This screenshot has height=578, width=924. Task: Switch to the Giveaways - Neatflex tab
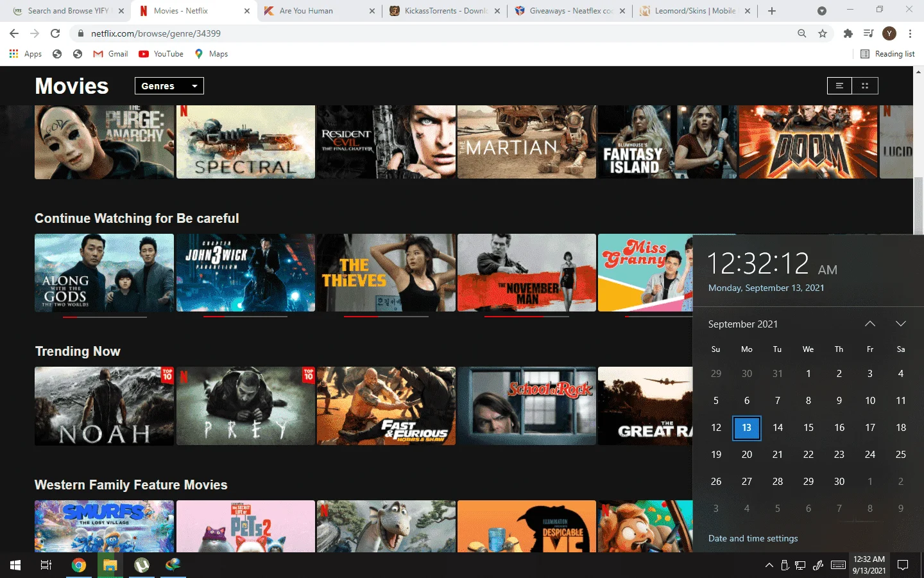(570, 11)
